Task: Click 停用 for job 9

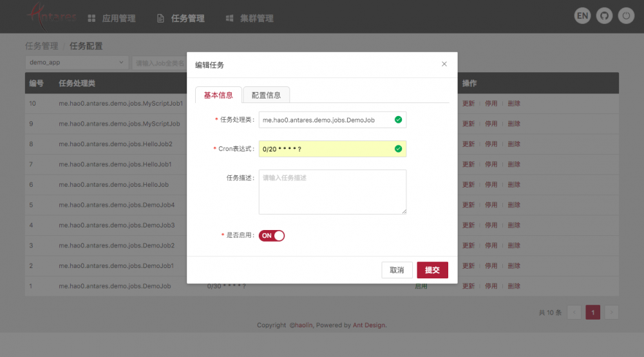Action: [x=491, y=124]
